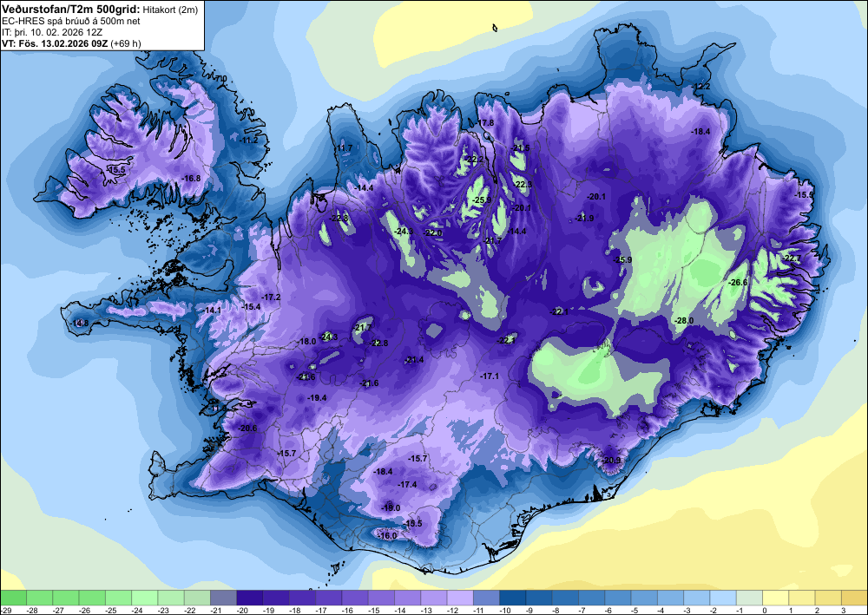Select the light blue legend swatch labeled -2
The width and height of the screenshot is (868, 615).
723,598
